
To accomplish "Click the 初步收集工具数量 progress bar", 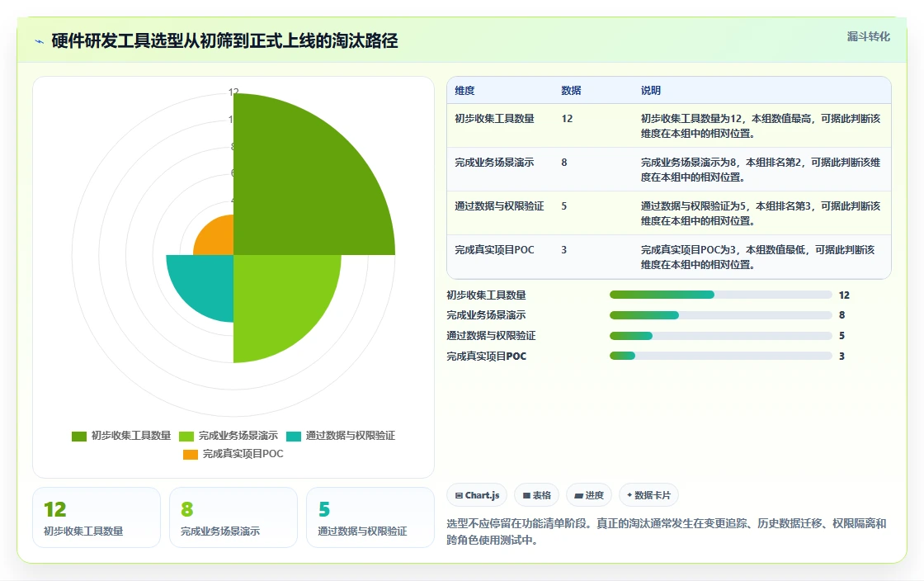I will tap(721, 295).
